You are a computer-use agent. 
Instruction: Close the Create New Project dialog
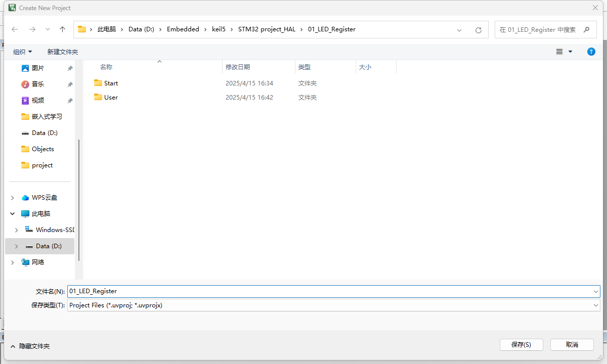point(595,8)
